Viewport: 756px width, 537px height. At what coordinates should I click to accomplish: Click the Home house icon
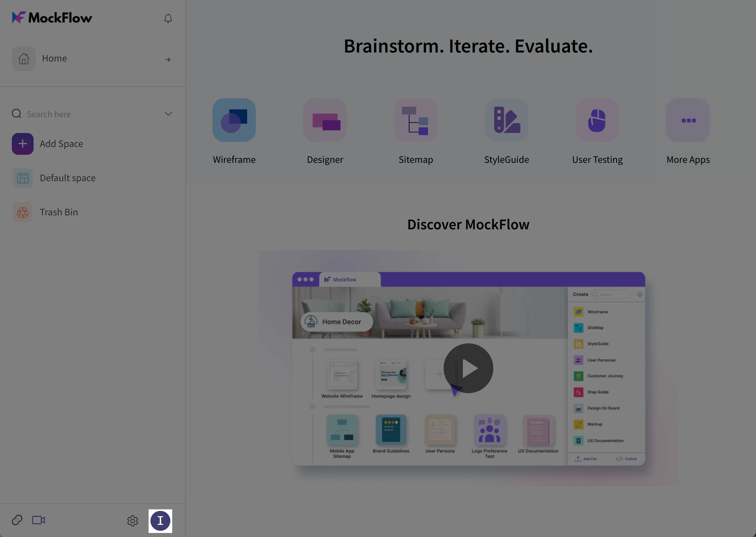coord(24,58)
